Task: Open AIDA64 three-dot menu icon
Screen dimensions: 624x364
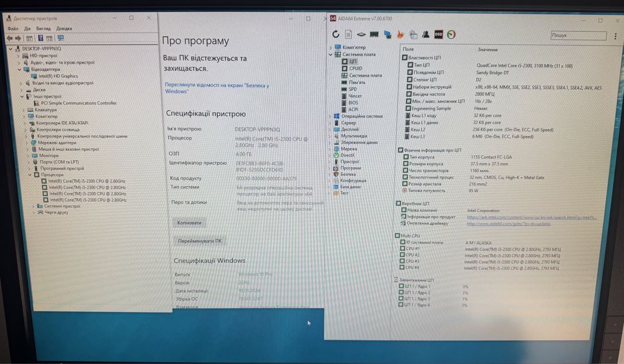Action: [x=615, y=36]
